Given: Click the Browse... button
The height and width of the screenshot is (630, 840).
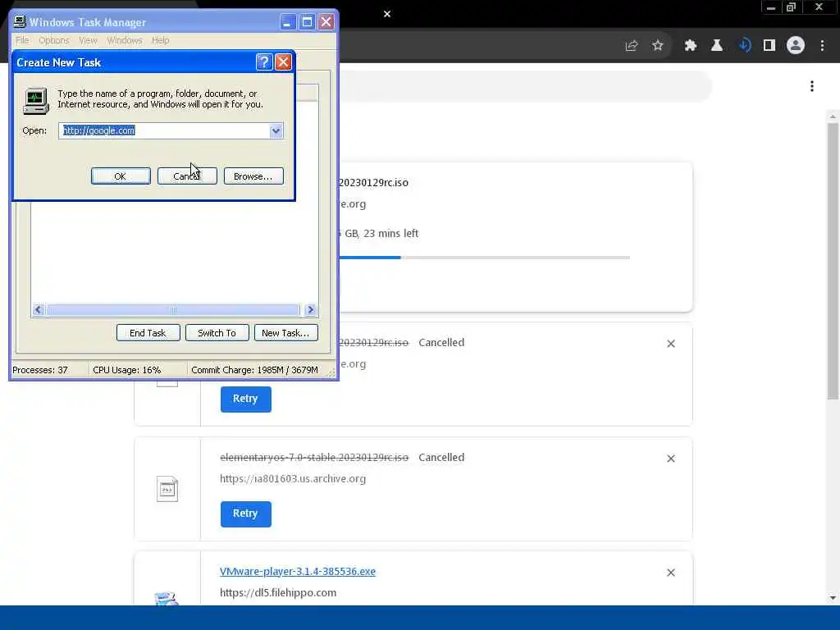Looking at the screenshot, I should pos(253,176).
